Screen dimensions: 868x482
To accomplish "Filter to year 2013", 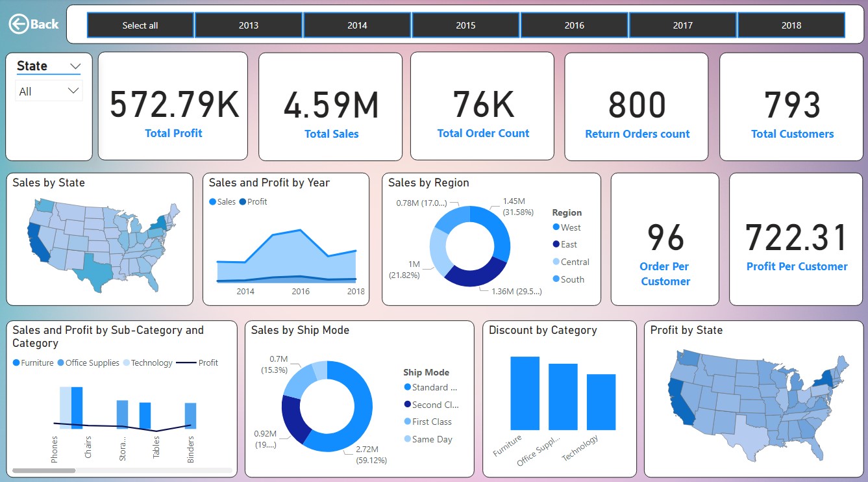I will pos(249,25).
